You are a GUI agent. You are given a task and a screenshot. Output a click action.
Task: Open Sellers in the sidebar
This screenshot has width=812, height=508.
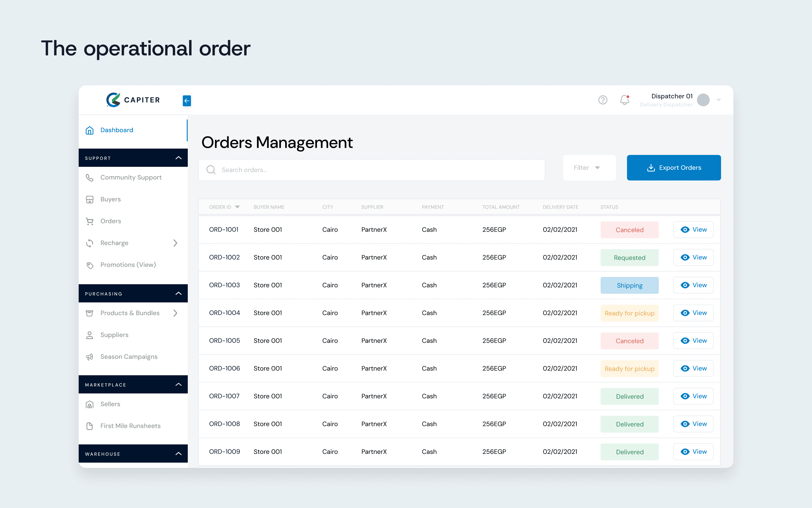(x=133, y=404)
